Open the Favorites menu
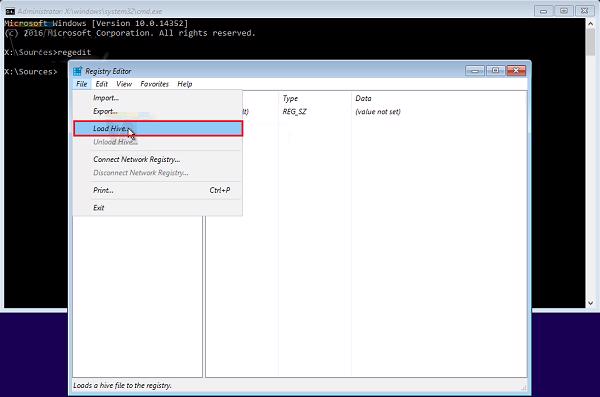The width and height of the screenshot is (600, 397). pos(155,84)
